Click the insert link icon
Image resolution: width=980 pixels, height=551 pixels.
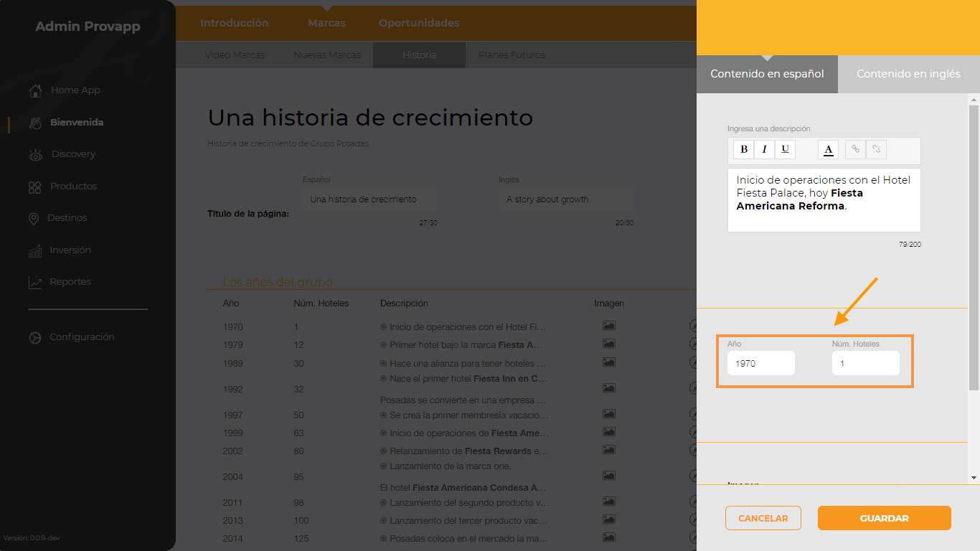point(855,149)
